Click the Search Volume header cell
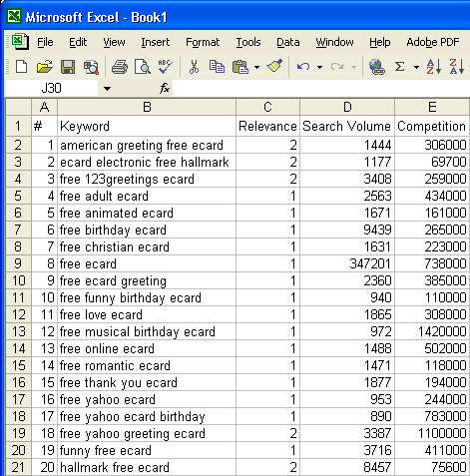The width and height of the screenshot is (470, 476). (347, 126)
